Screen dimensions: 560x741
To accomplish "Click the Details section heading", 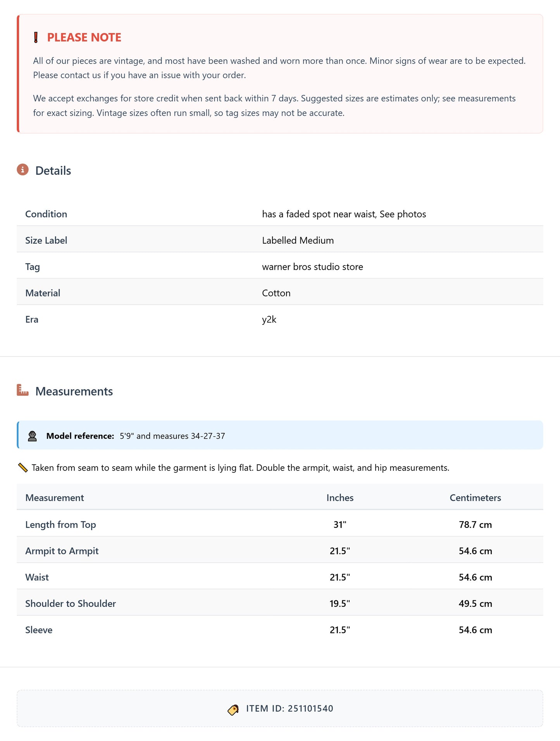I will click(x=53, y=171).
